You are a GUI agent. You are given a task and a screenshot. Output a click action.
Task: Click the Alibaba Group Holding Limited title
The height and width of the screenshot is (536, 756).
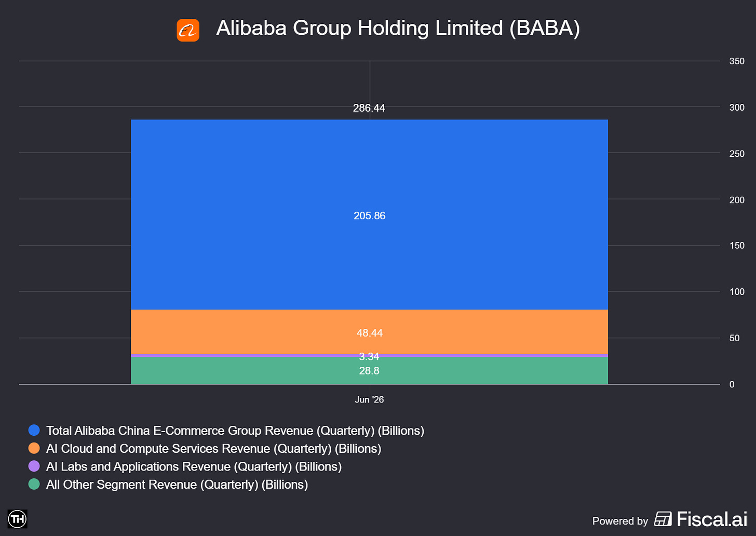tap(398, 28)
